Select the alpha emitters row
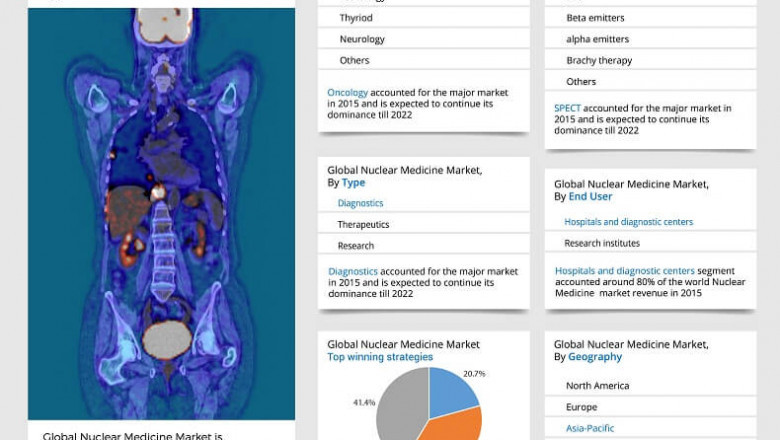The image size is (780, 440). click(x=650, y=39)
